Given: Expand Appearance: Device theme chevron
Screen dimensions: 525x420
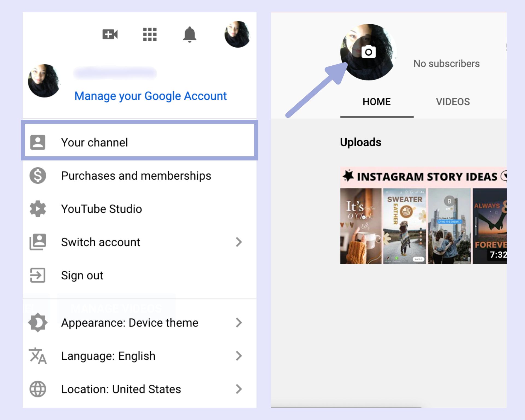Looking at the screenshot, I should click(x=239, y=323).
